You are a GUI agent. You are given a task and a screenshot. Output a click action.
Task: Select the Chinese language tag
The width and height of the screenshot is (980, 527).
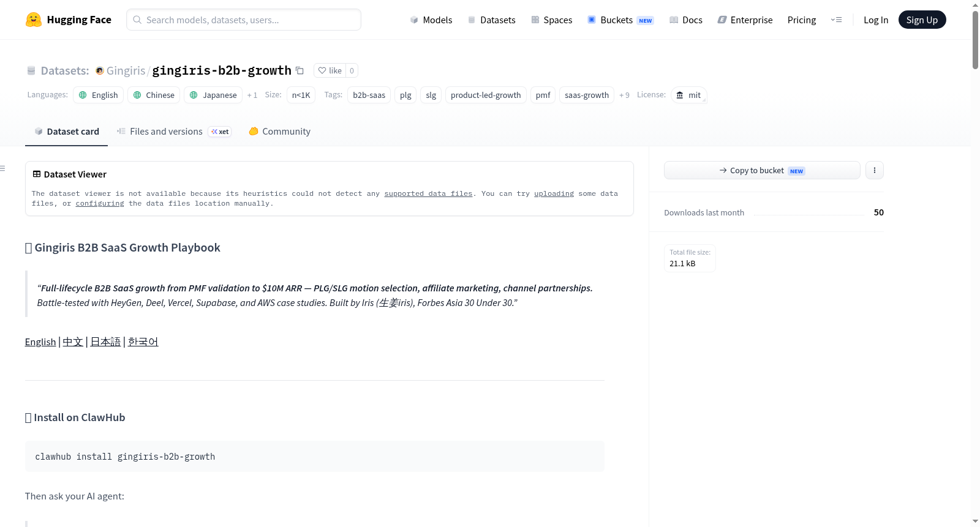(154, 95)
